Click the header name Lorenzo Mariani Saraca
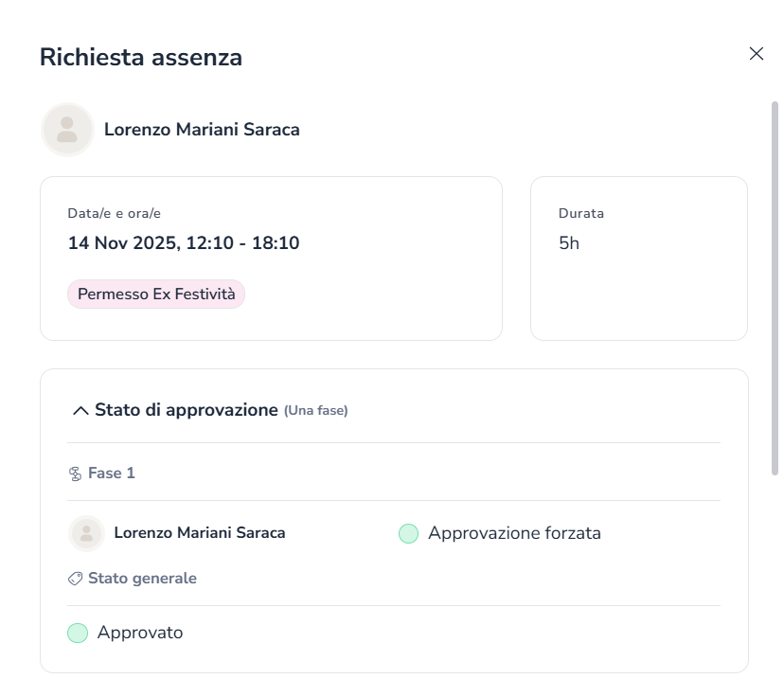Screen dimensions: 784x679 pyautogui.click(x=202, y=130)
